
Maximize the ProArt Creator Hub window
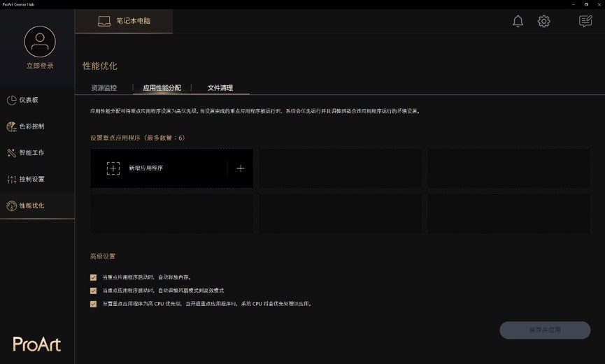coord(586,4)
